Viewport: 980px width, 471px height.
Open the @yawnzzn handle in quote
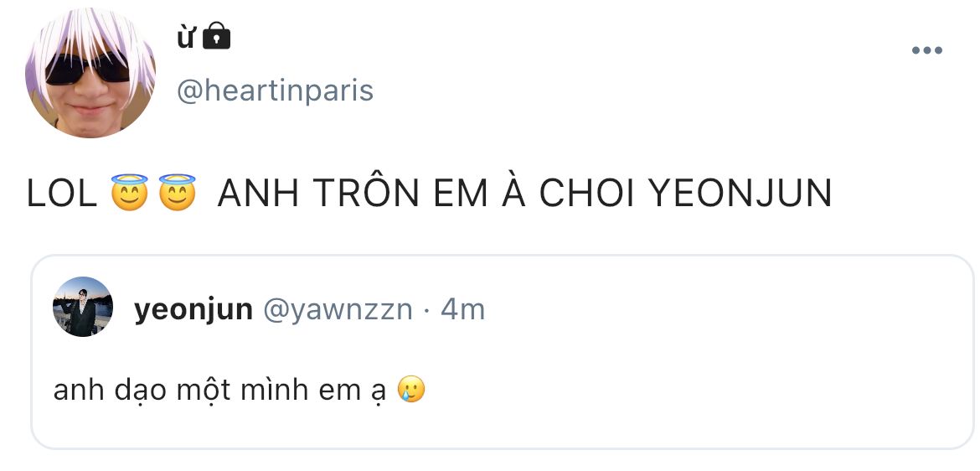pos(338,309)
